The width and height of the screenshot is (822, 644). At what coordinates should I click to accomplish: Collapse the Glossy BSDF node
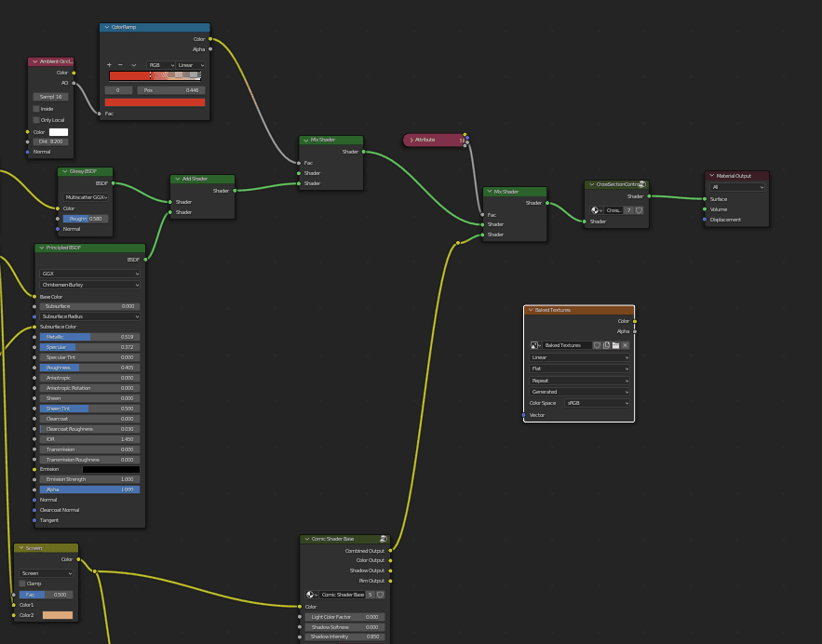[65, 171]
